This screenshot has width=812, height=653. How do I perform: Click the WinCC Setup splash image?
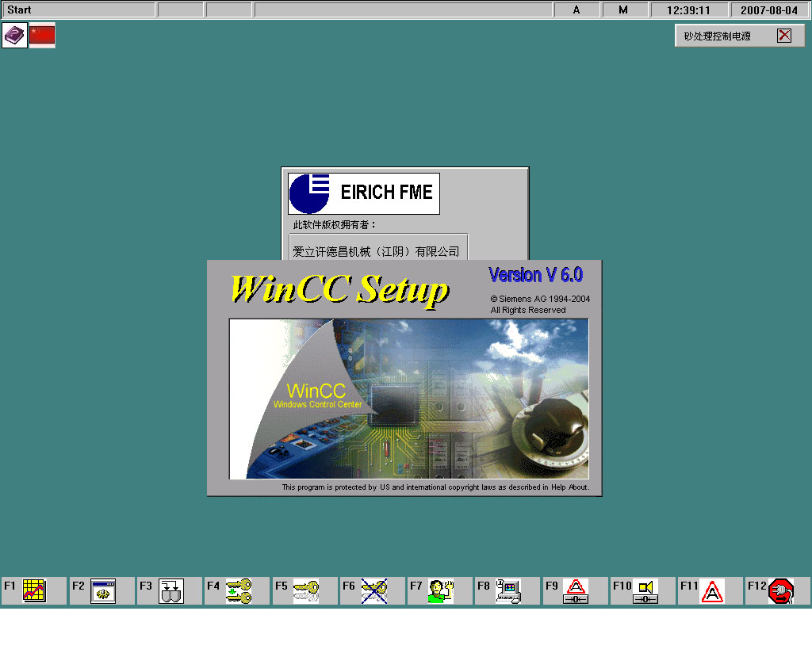click(409, 399)
